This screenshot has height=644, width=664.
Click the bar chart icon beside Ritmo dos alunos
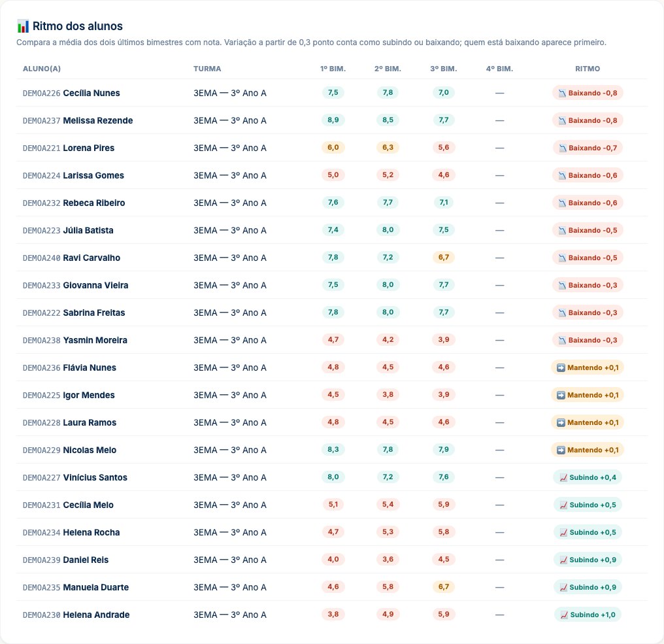pyautogui.click(x=23, y=26)
